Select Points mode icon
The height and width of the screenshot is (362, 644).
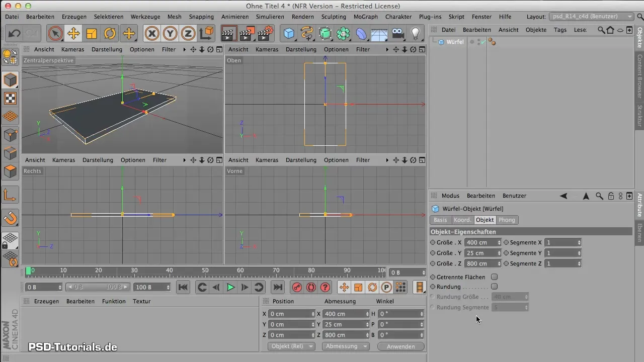pyautogui.click(x=10, y=135)
